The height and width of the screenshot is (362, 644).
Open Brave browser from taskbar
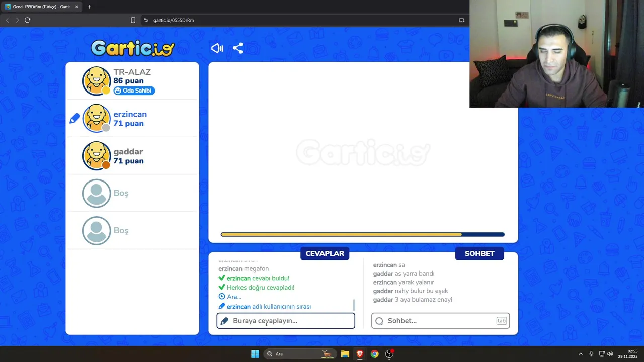click(360, 354)
